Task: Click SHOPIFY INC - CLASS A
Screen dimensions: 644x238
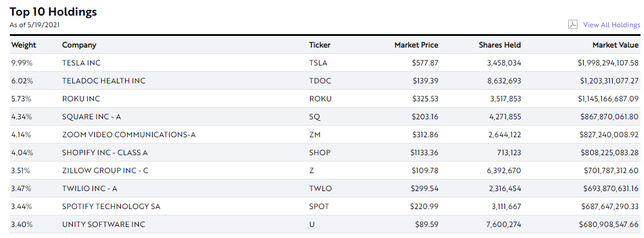Action: pyautogui.click(x=105, y=152)
